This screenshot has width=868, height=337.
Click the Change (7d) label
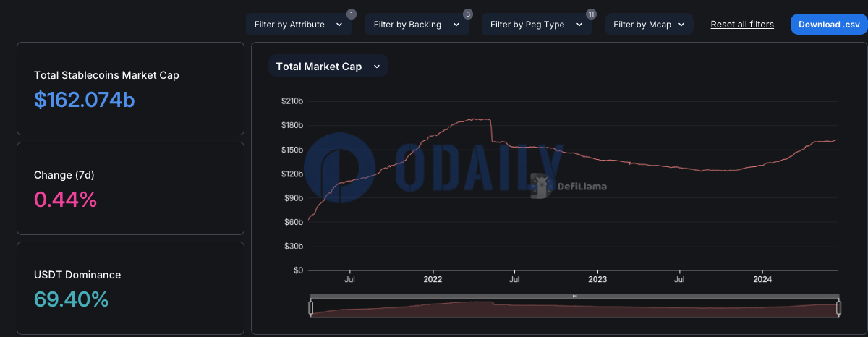click(64, 175)
